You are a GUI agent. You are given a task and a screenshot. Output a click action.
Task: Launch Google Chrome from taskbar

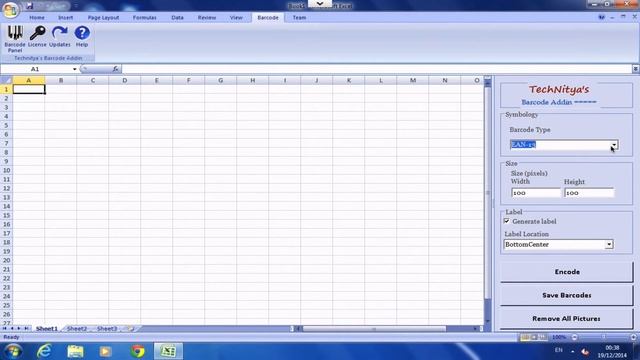138,351
